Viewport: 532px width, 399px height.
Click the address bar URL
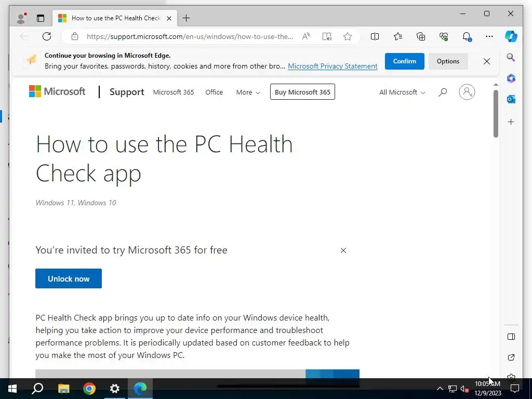click(190, 36)
